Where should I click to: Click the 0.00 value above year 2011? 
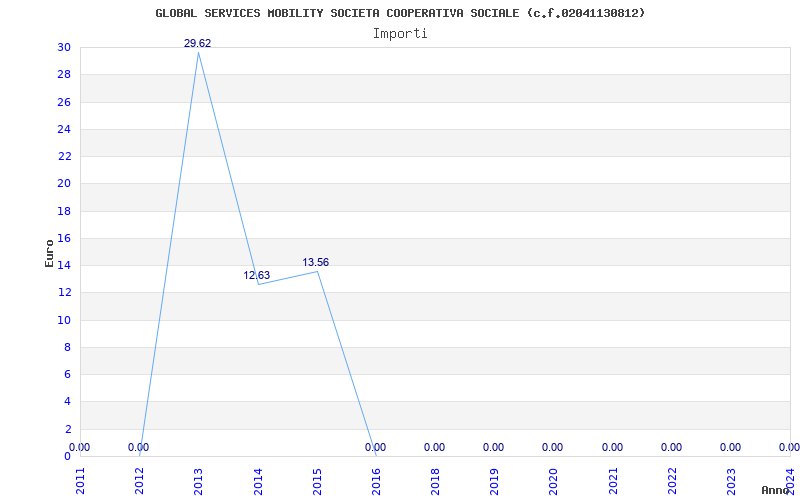(80, 447)
